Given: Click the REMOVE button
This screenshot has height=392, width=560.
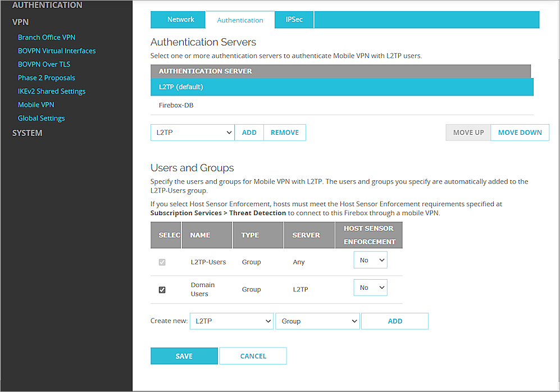Looking at the screenshot, I should [284, 132].
